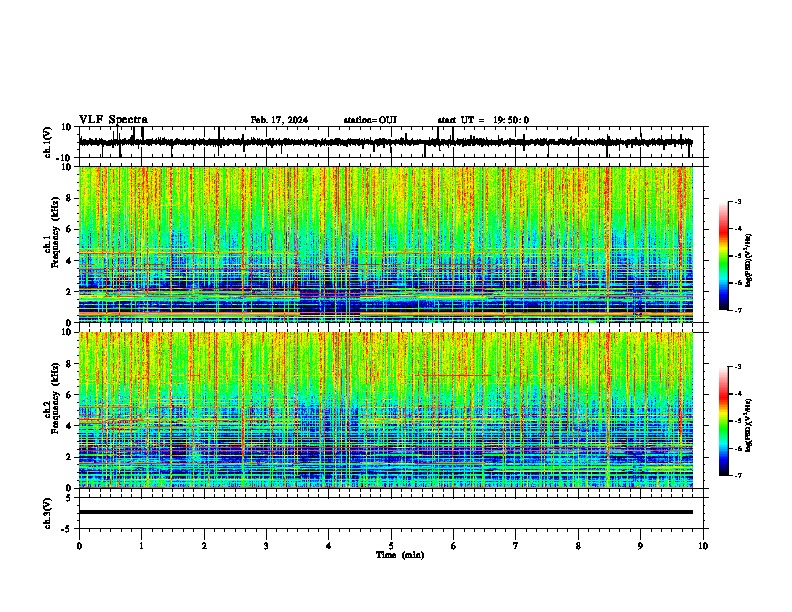Click the time axis tick label 6

454,546
